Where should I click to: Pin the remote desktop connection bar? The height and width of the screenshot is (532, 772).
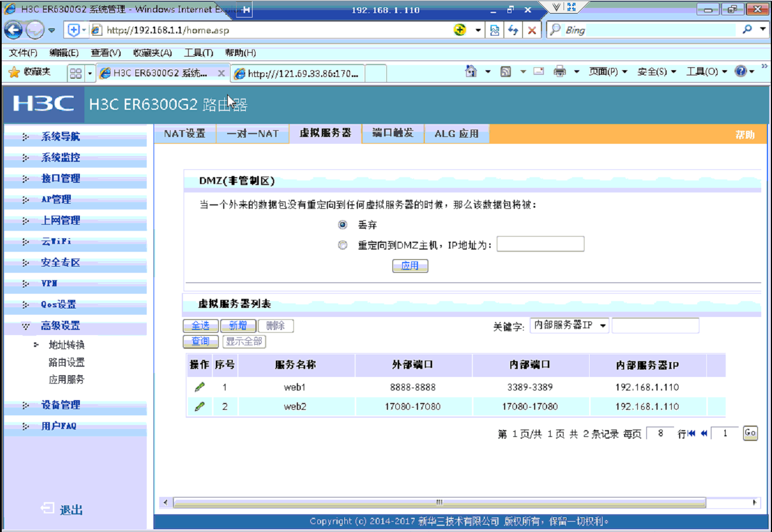(x=246, y=10)
